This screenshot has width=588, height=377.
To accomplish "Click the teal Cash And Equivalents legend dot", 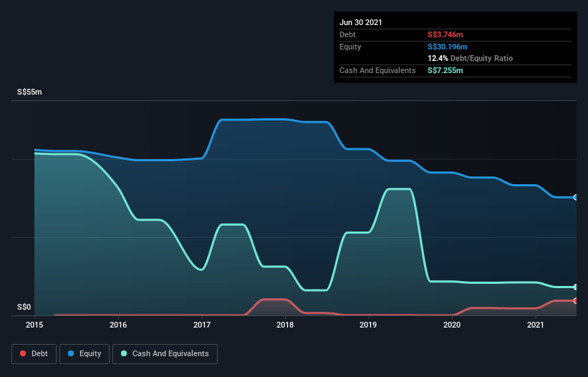I will point(124,353).
